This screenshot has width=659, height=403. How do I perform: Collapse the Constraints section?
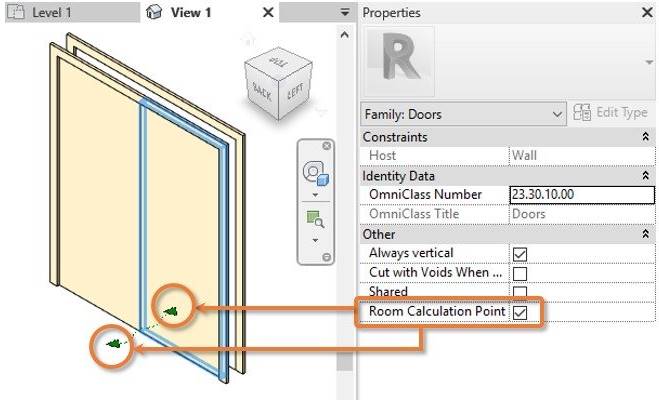[x=646, y=137]
